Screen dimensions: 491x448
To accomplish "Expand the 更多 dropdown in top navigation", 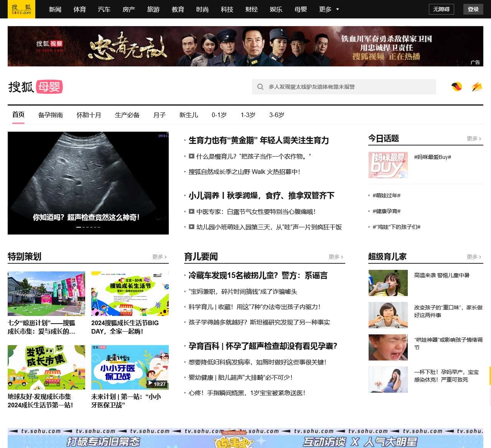I will click(x=329, y=9).
